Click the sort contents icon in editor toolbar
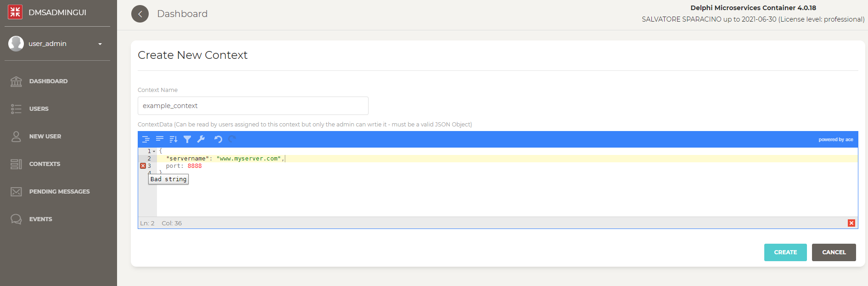The height and width of the screenshot is (286, 868). [x=174, y=139]
